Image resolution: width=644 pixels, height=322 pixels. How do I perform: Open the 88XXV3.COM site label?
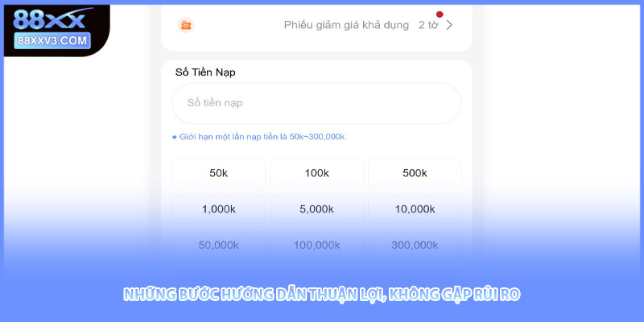click(52, 40)
